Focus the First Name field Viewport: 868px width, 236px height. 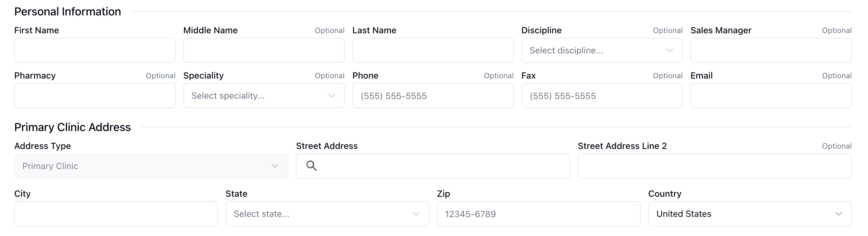pos(95,51)
